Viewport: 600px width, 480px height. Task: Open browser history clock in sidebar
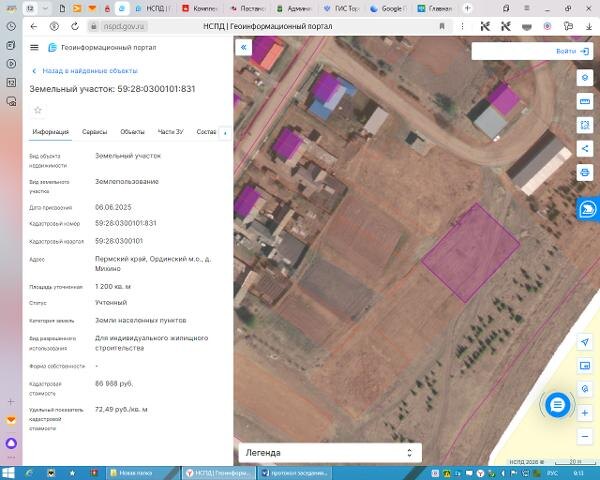(x=11, y=26)
